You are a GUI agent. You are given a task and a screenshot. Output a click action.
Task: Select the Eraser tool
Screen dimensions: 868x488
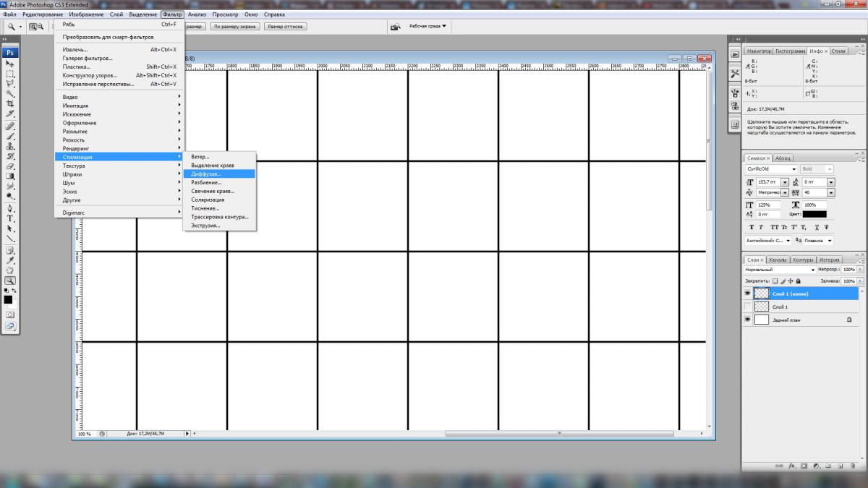tap(11, 166)
